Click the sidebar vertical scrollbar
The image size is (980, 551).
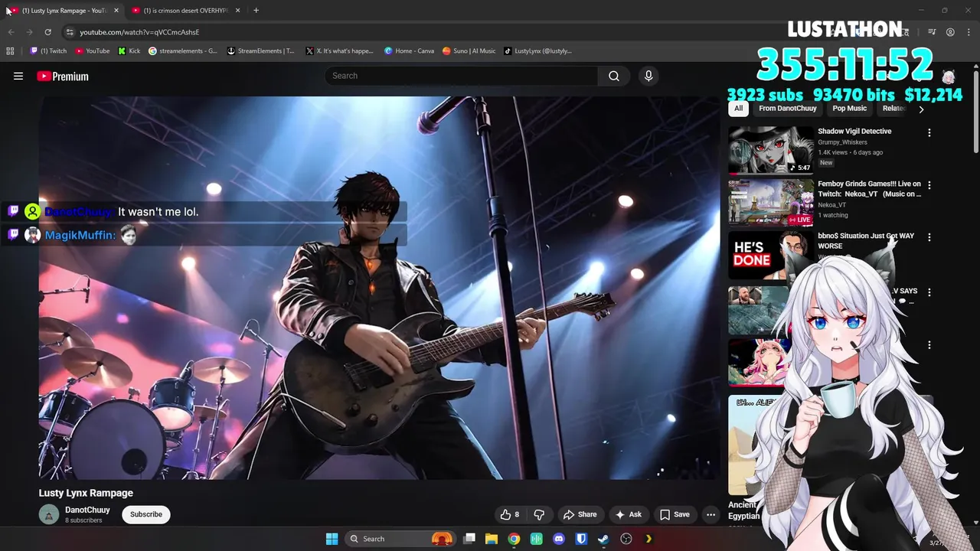[x=975, y=111]
